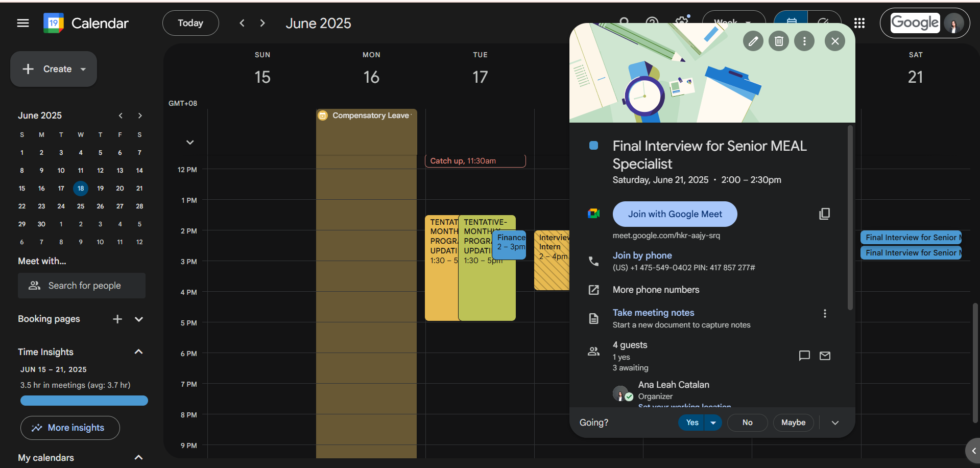Click the blue event color dot
Screen dimensions: 980x468
point(593,146)
